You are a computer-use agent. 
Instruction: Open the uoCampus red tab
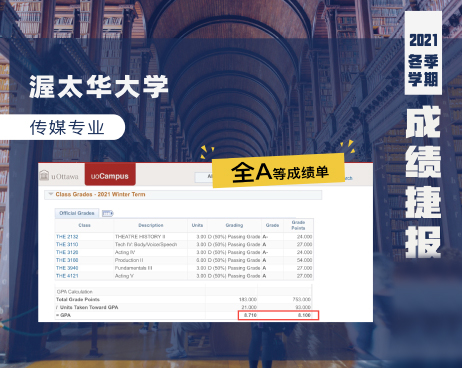pyautogui.click(x=110, y=174)
